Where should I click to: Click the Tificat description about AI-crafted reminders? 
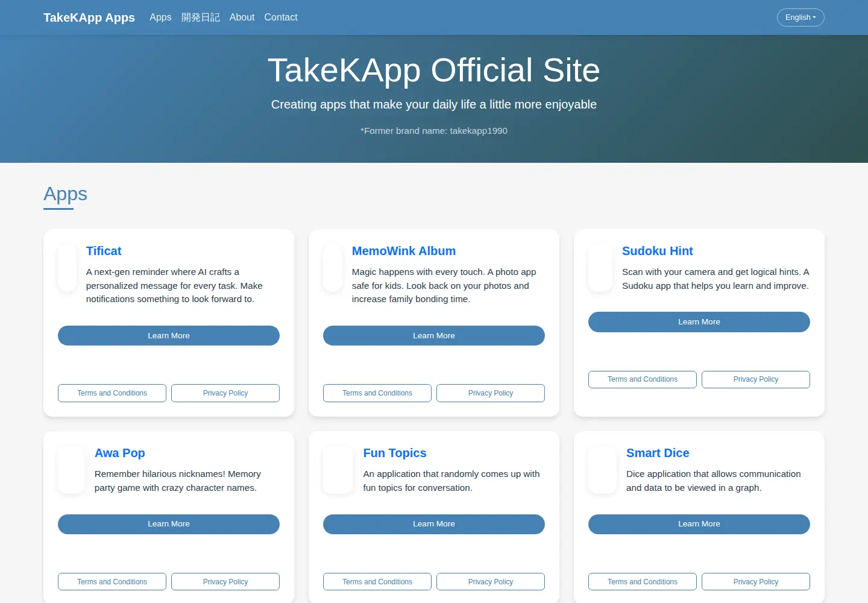click(174, 286)
